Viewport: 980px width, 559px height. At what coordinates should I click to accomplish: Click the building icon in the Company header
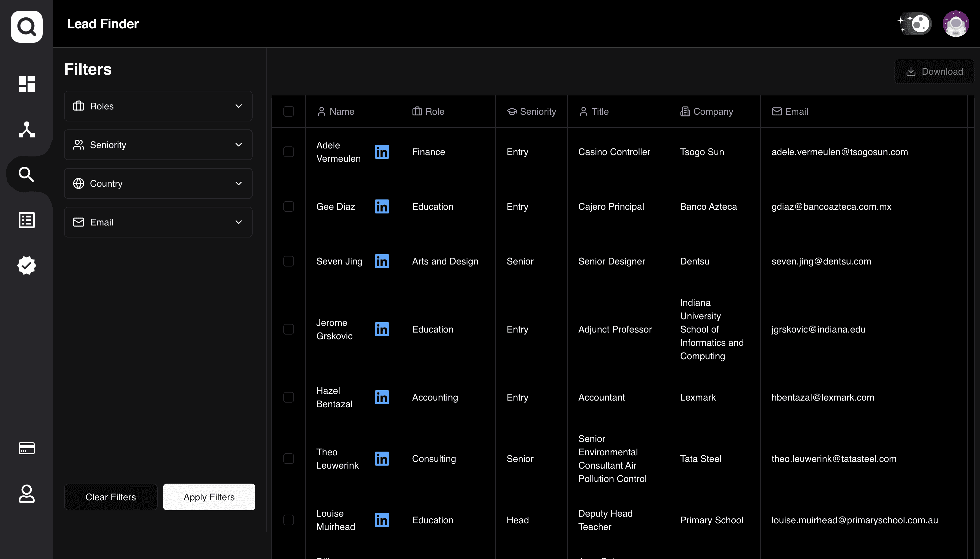(x=685, y=111)
